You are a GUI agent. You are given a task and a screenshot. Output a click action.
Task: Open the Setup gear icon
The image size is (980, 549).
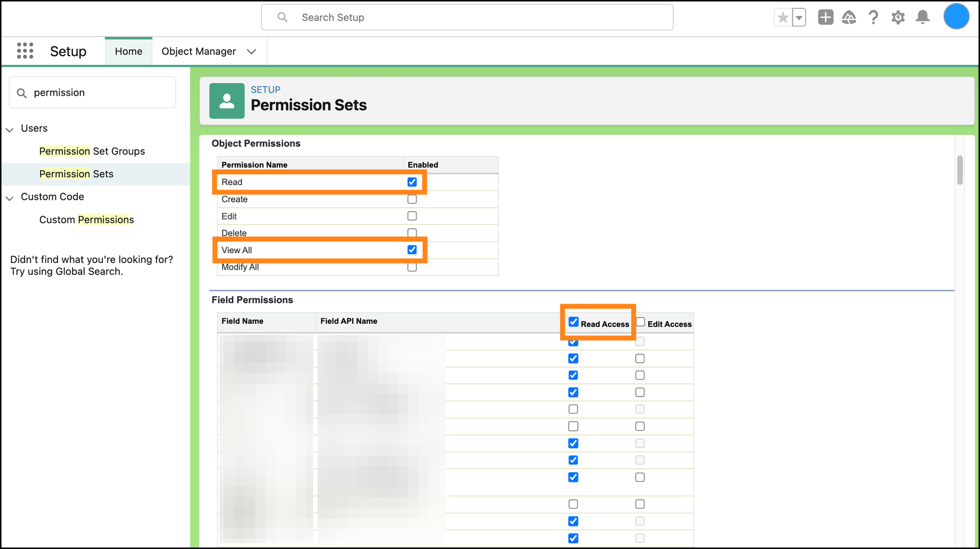click(x=898, y=18)
